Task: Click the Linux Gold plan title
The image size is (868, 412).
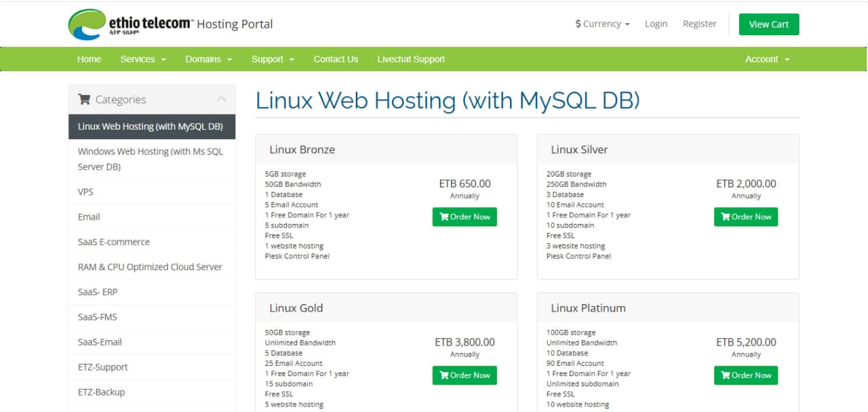Action: [296, 308]
